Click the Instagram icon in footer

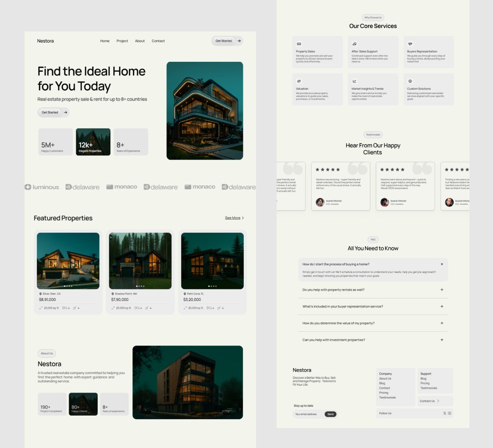(x=450, y=413)
